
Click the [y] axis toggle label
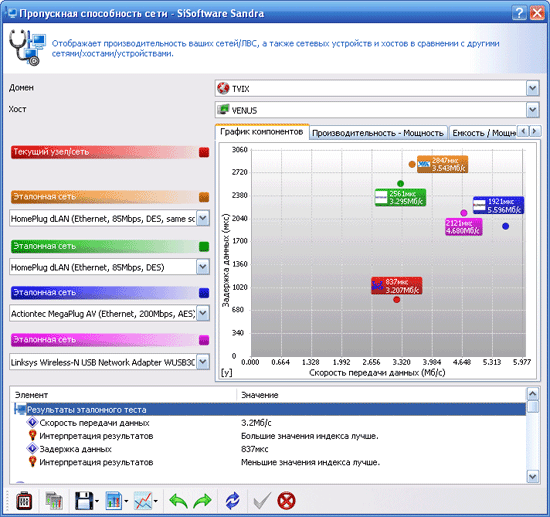coord(227,372)
